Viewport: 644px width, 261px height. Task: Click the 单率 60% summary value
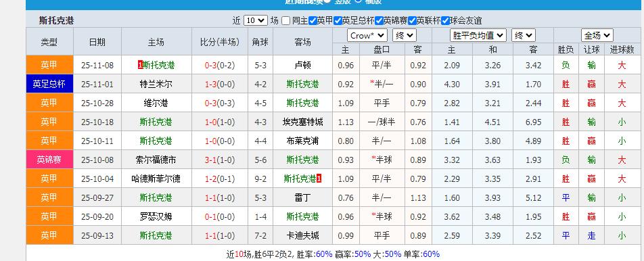431,254
